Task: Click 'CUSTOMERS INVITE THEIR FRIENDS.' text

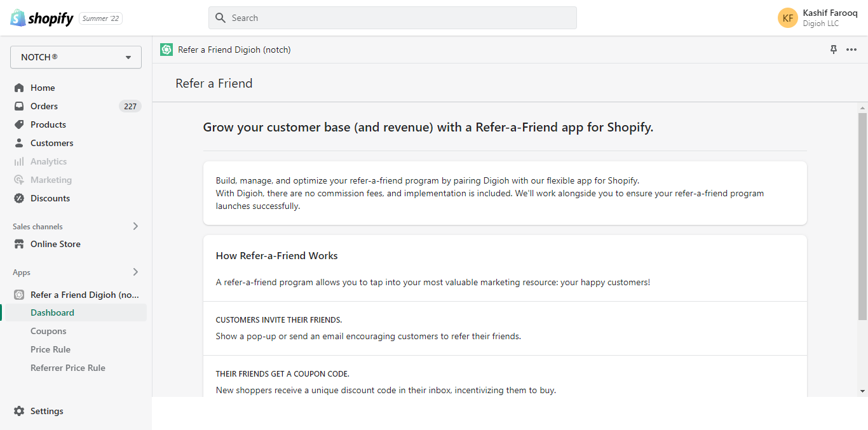Action: pyautogui.click(x=279, y=320)
